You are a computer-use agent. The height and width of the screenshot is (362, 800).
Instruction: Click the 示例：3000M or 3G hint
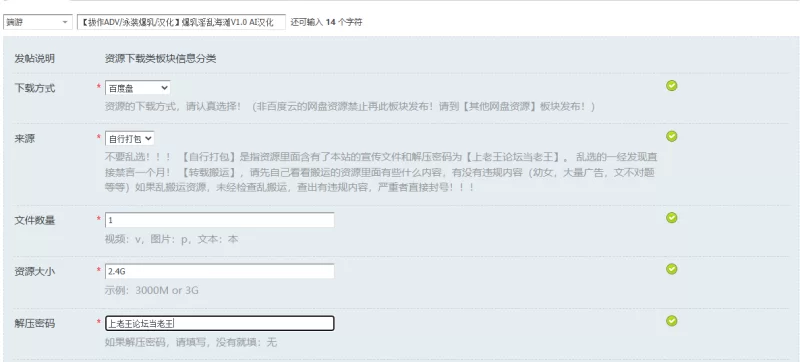(x=152, y=291)
